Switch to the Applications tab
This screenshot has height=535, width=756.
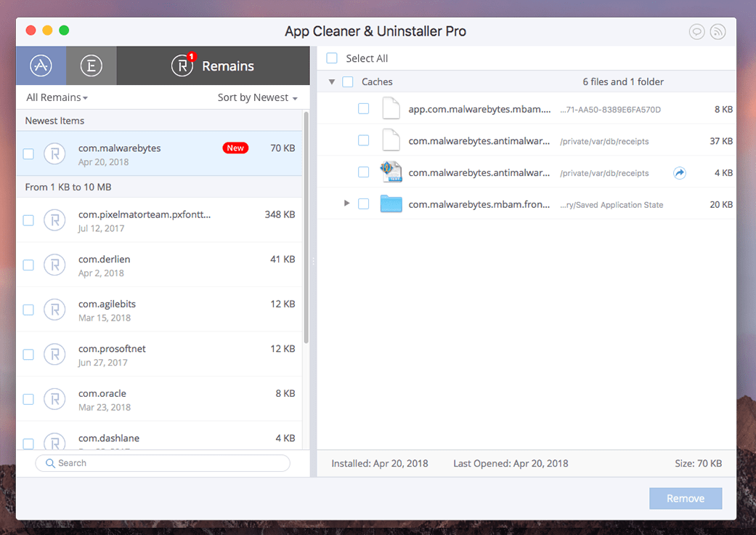point(41,65)
